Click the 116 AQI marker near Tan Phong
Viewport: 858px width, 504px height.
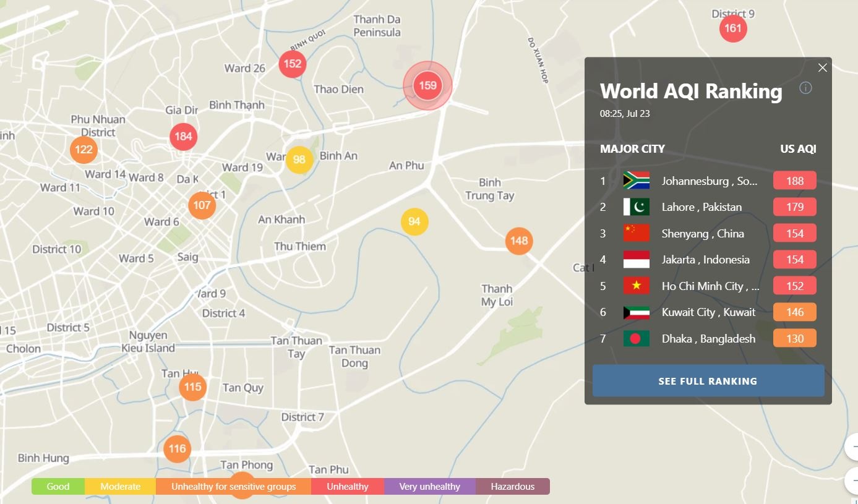tap(177, 449)
